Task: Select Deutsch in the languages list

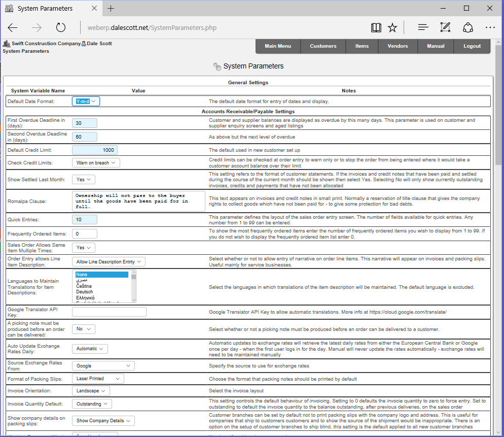Action: (85, 292)
